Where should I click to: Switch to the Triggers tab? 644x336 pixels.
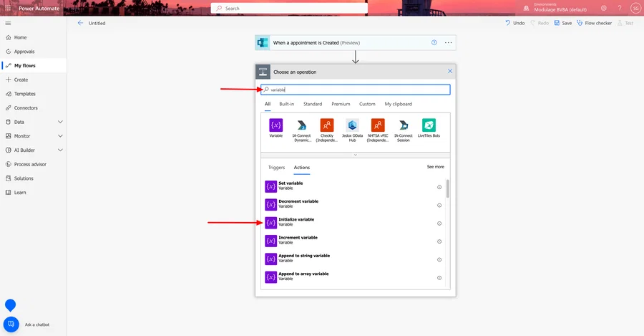tap(276, 168)
